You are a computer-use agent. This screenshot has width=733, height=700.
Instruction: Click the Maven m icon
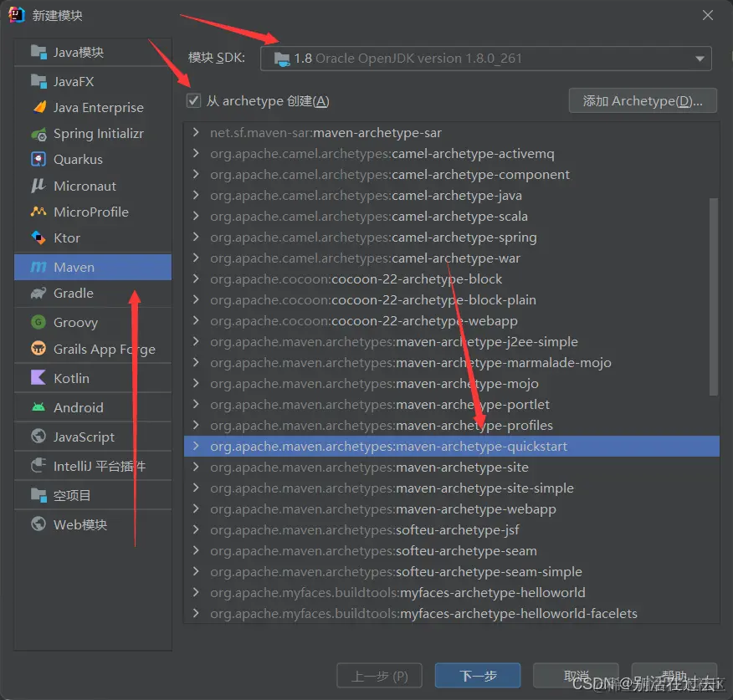(x=38, y=268)
